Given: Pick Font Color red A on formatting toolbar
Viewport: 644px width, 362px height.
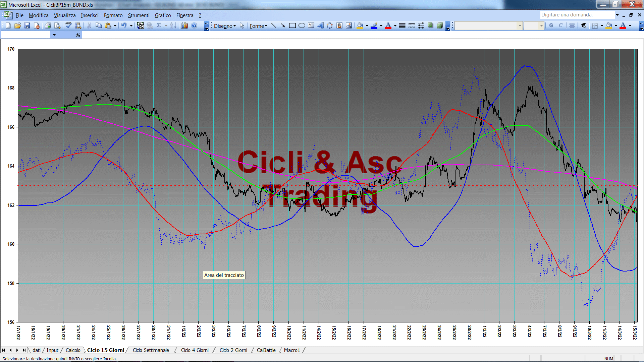Looking at the screenshot, I should point(623,25).
